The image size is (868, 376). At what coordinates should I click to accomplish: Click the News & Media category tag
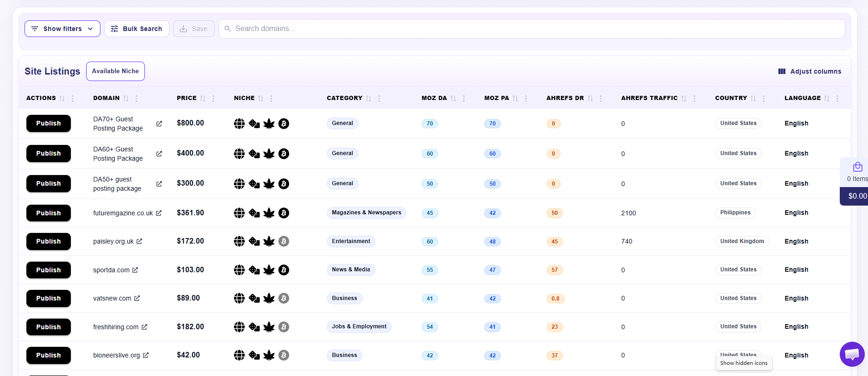pos(351,270)
